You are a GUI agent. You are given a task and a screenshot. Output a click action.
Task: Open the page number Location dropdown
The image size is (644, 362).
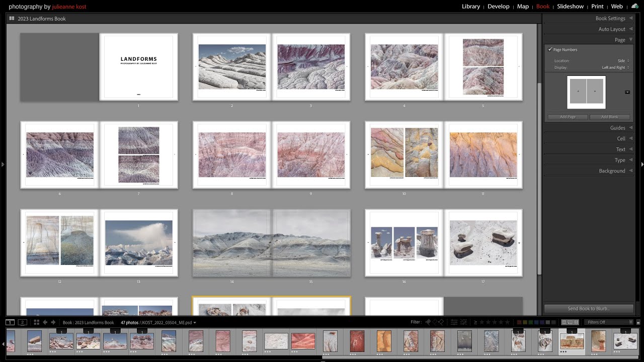tap(623, 61)
